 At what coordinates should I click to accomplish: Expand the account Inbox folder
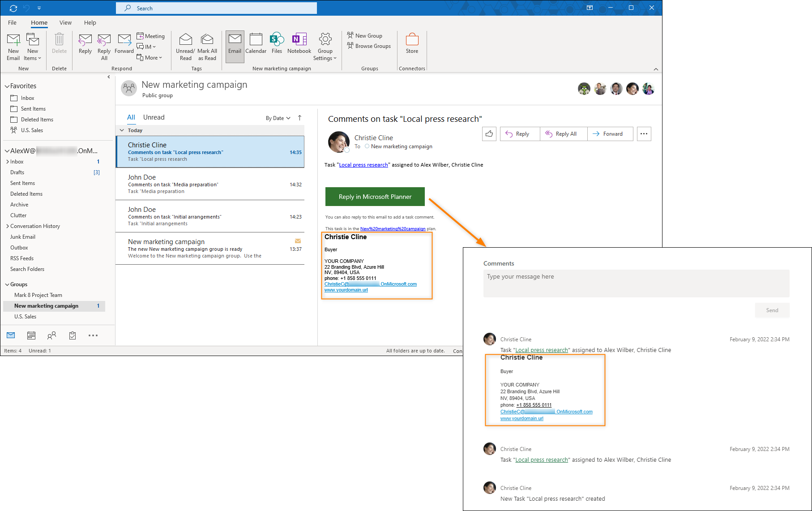[8, 162]
